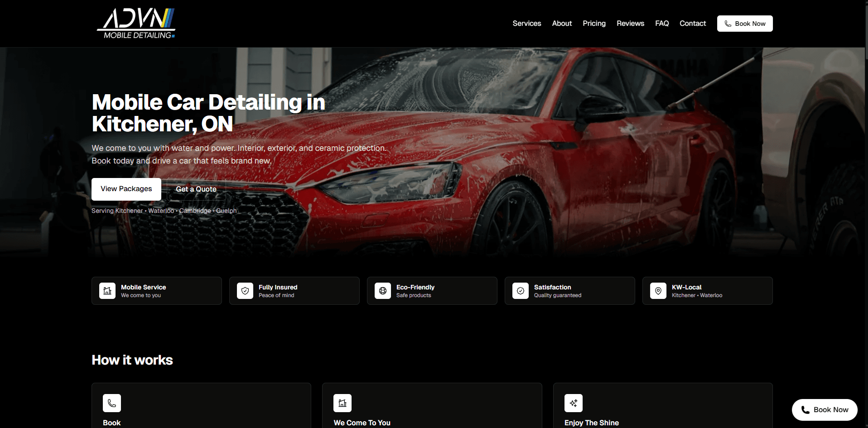Click the phone icon on the Book step card

coord(112,403)
